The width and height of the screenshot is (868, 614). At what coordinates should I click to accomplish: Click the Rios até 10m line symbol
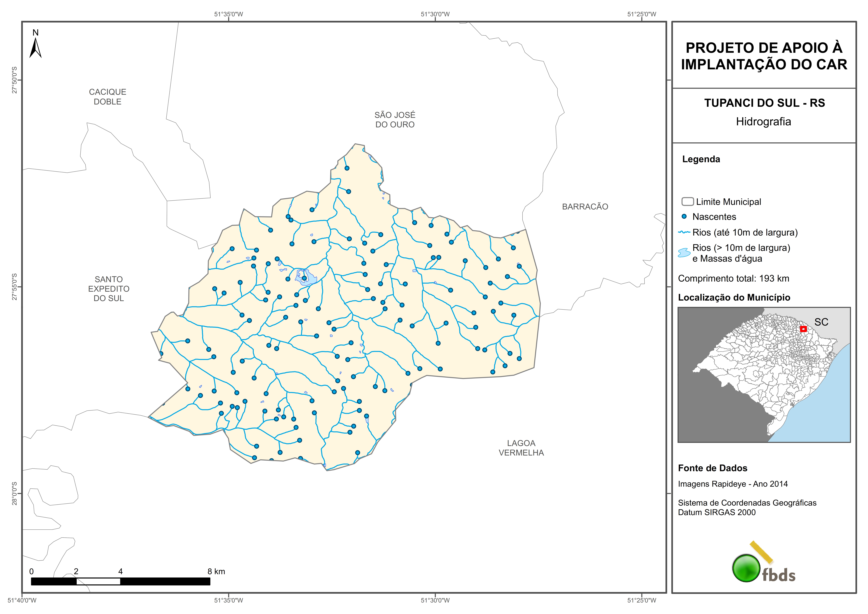click(x=684, y=232)
